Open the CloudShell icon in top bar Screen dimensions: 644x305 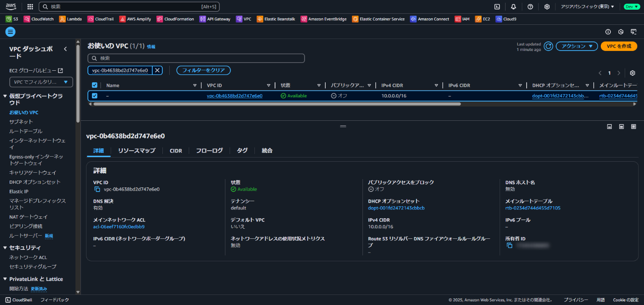click(x=497, y=6)
